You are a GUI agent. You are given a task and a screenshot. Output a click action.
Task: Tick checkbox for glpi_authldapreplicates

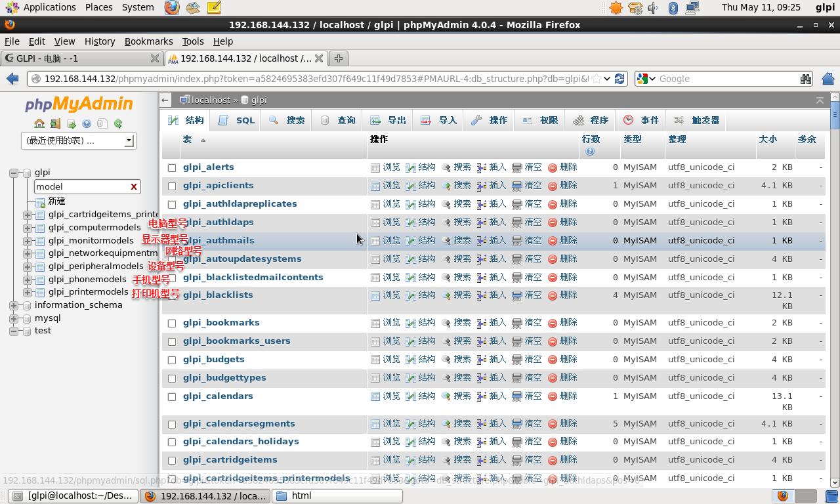pyautogui.click(x=172, y=205)
